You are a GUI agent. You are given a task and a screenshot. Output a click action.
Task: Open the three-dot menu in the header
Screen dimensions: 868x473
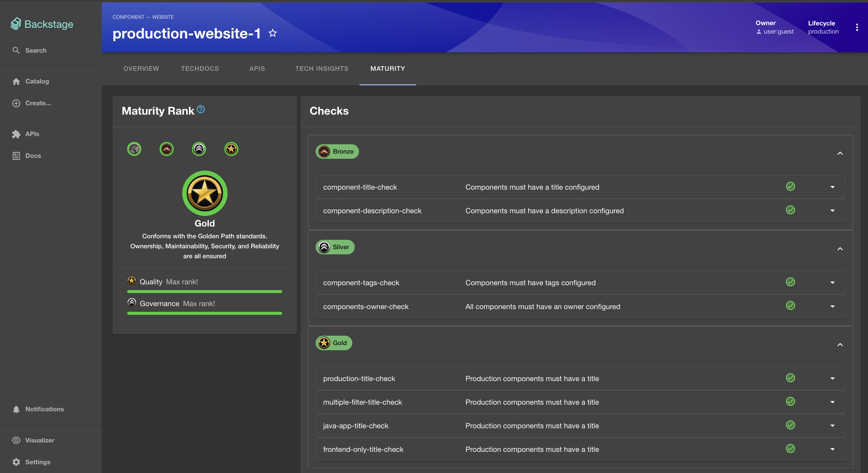(857, 27)
